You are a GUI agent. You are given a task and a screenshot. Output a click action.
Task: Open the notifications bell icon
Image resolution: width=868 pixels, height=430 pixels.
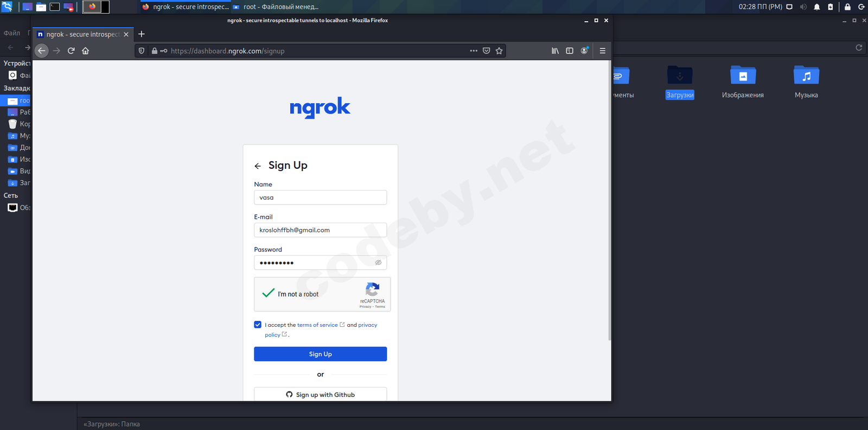coord(817,7)
